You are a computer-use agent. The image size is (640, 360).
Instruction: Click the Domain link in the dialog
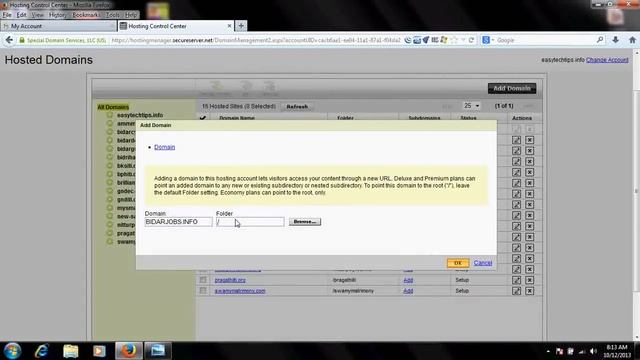(164, 147)
